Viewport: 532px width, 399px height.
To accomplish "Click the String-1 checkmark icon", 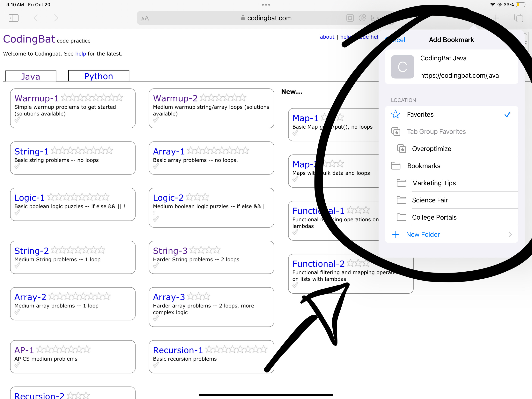I will [x=17, y=166].
